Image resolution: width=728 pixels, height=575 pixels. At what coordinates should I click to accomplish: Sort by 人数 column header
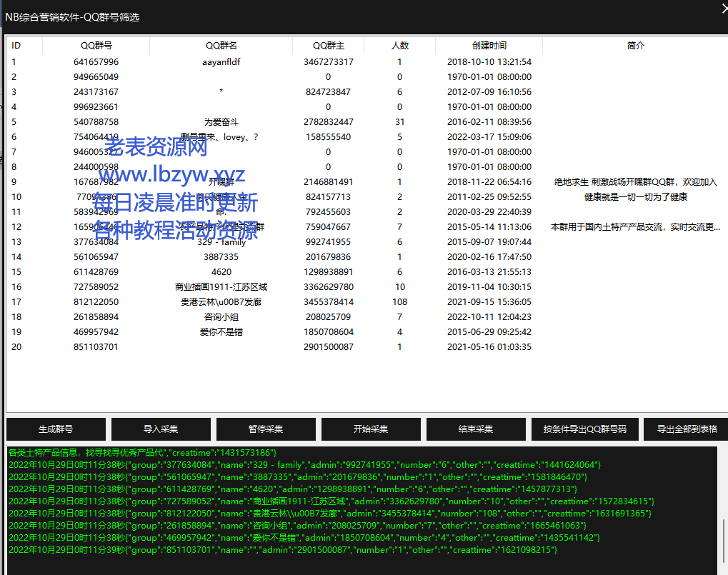pos(399,46)
